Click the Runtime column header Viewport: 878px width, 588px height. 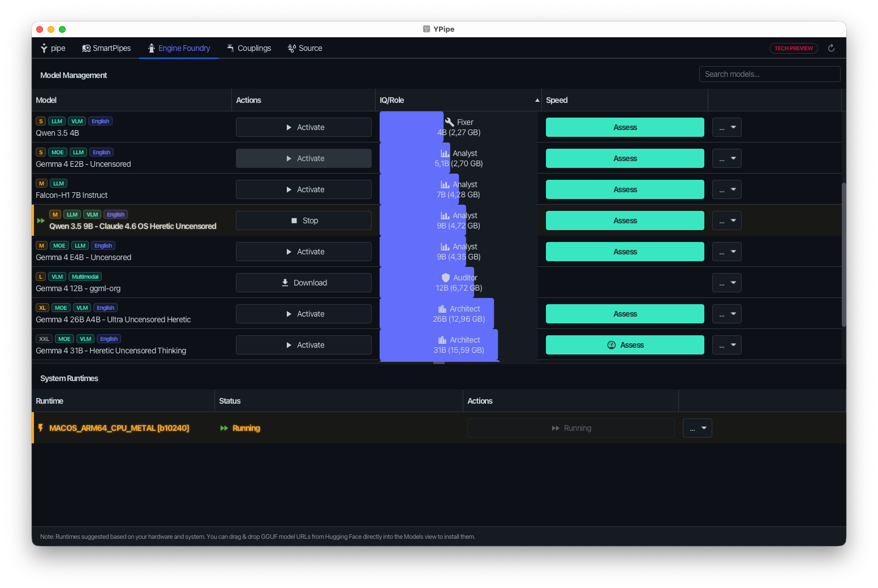point(123,401)
